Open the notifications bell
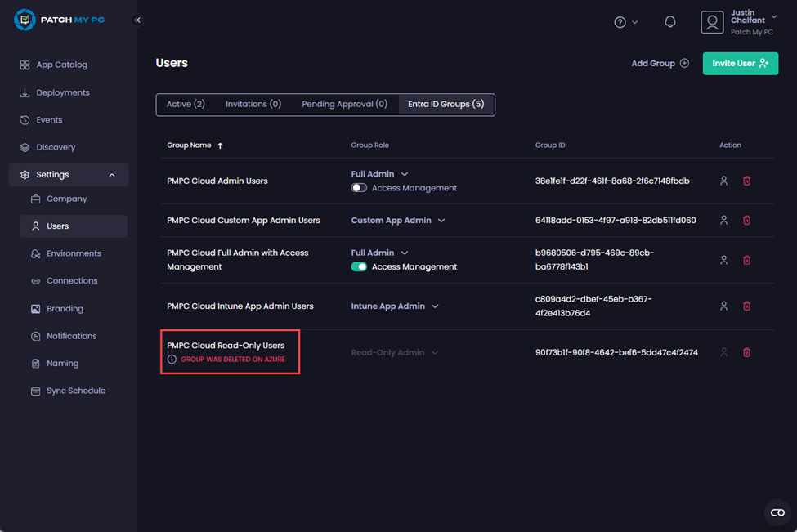 click(x=669, y=22)
